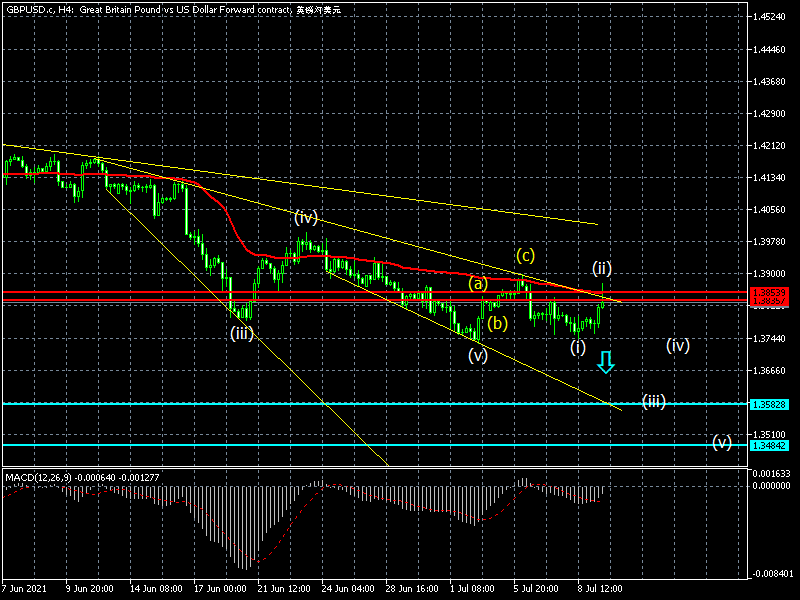The image size is (800, 600).
Task: Click the yellow (a) wave label
Action: point(478,283)
